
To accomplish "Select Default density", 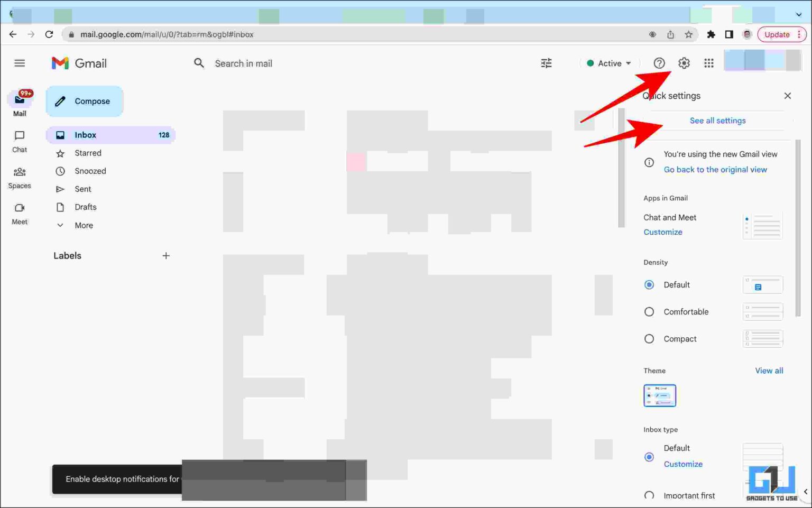I will click(649, 285).
